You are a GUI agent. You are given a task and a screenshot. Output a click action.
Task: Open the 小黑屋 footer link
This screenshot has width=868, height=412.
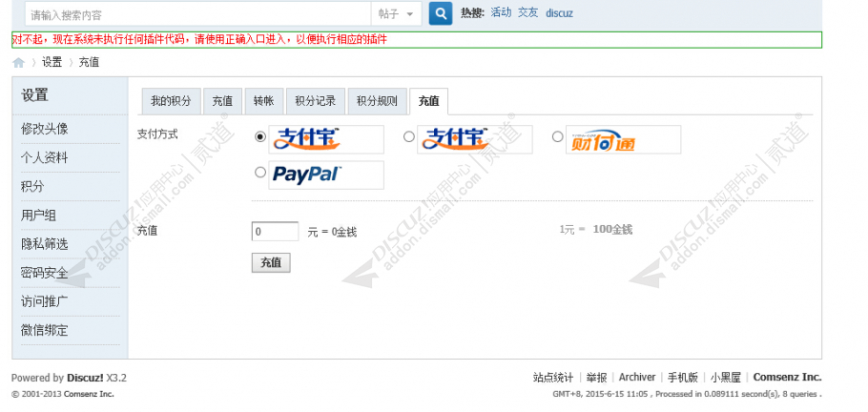coord(726,378)
